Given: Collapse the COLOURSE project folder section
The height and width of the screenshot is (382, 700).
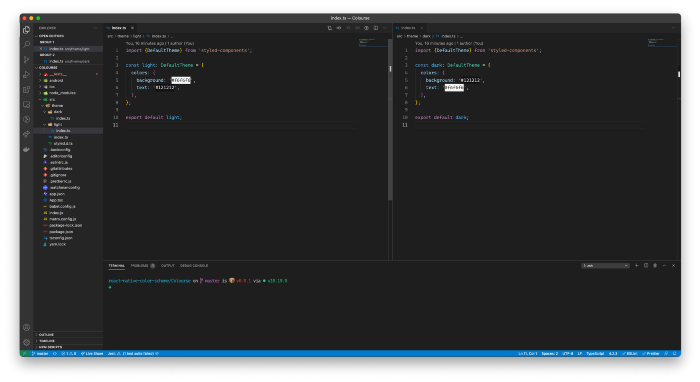Looking at the screenshot, I should tap(68, 67).
